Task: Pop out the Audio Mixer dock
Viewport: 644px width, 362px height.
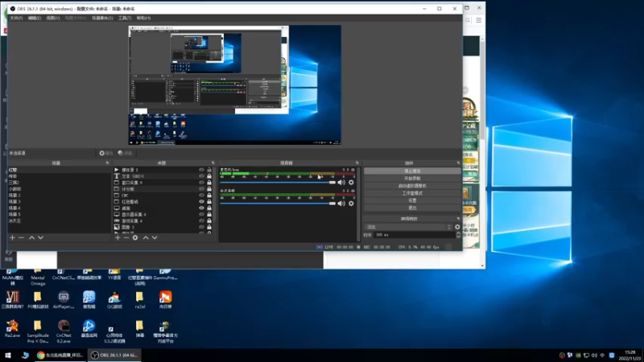Action: pos(357,163)
